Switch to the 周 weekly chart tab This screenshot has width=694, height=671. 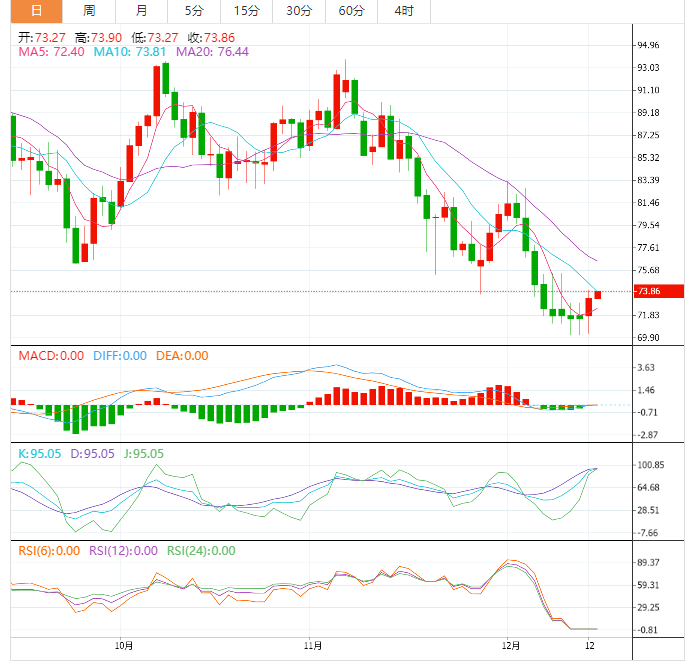(89, 11)
